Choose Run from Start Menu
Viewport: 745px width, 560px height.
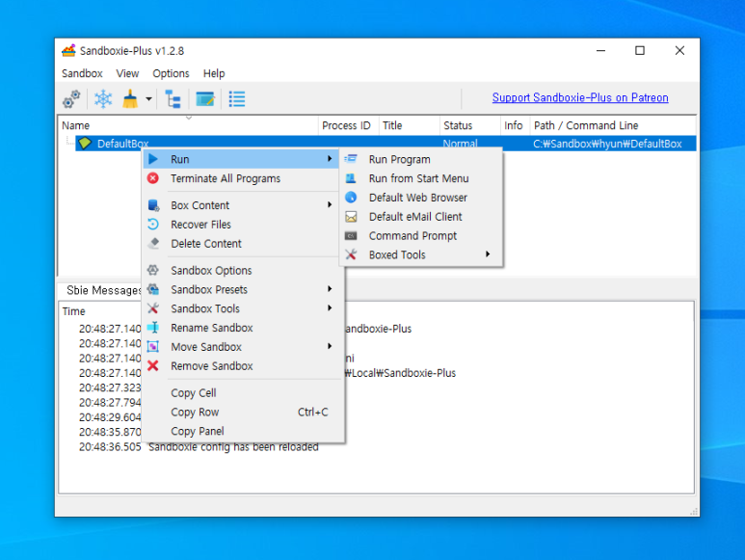421,178
